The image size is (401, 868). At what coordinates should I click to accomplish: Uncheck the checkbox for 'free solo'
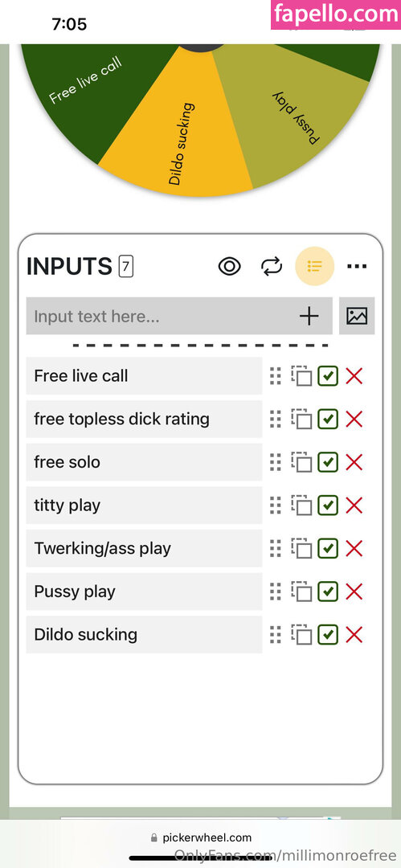click(328, 462)
